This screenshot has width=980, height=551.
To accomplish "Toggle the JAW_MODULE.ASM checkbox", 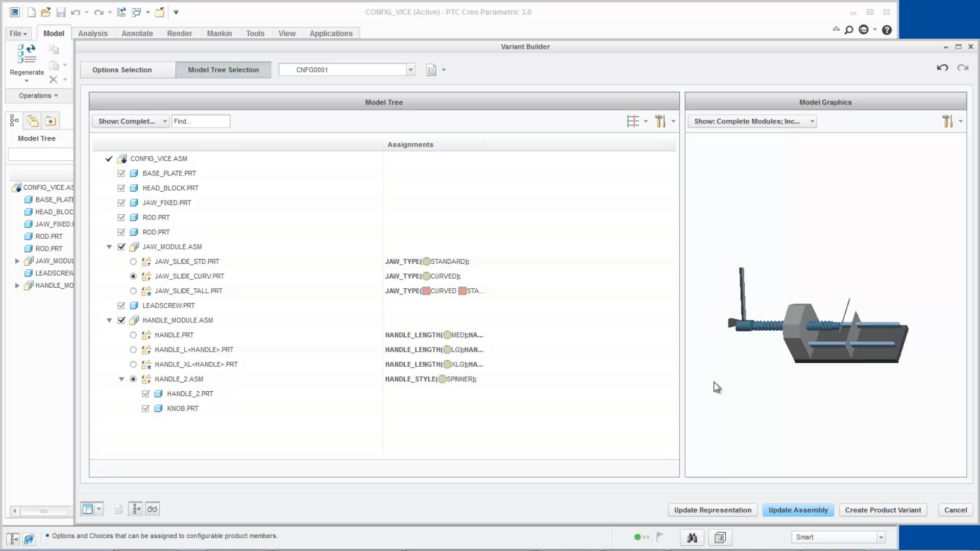I will (121, 247).
